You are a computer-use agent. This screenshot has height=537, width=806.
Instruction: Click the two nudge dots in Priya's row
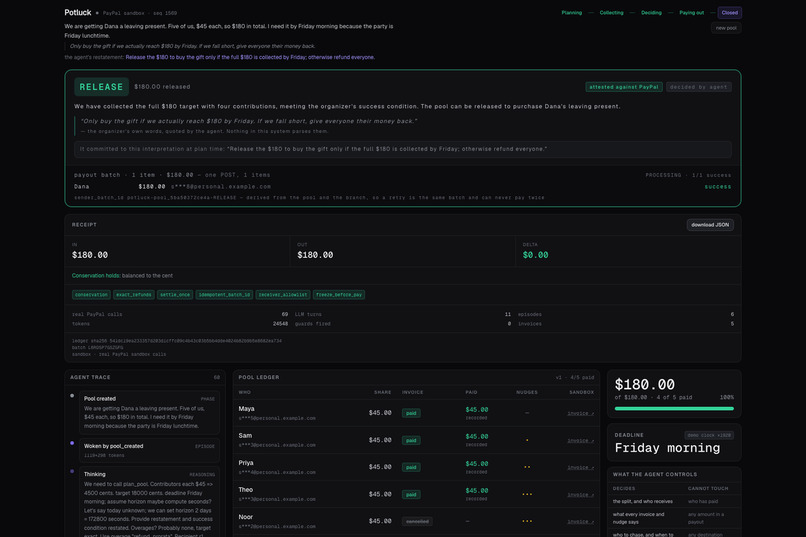(x=527, y=467)
